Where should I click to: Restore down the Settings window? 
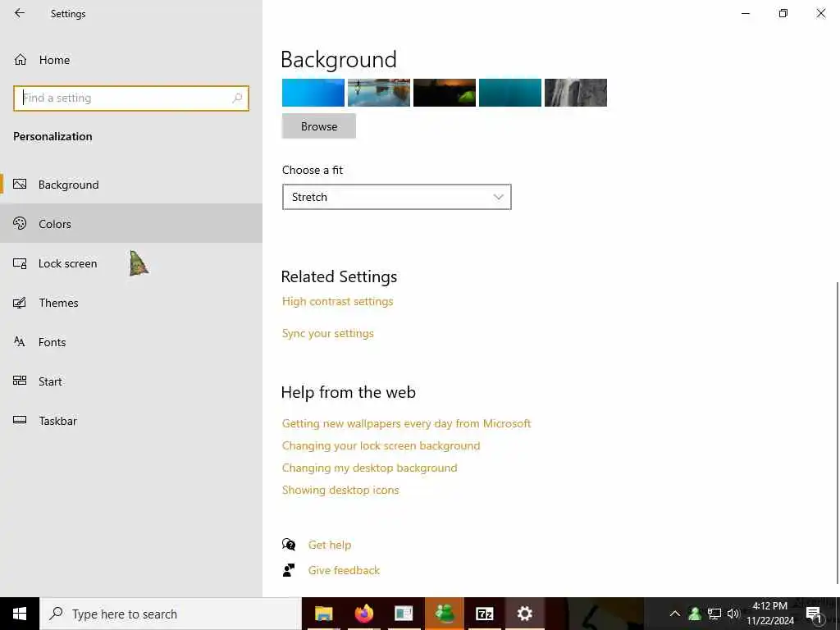point(783,13)
